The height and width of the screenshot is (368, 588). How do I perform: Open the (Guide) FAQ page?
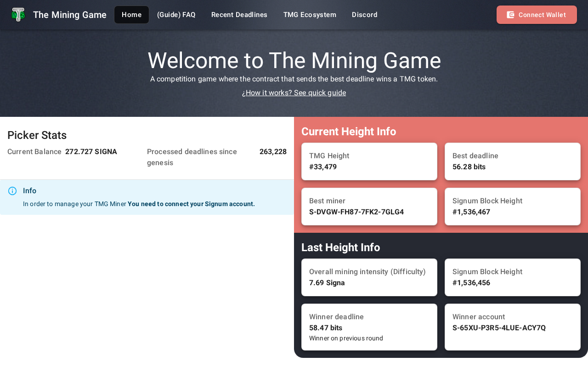pyautogui.click(x=176, y=15)
